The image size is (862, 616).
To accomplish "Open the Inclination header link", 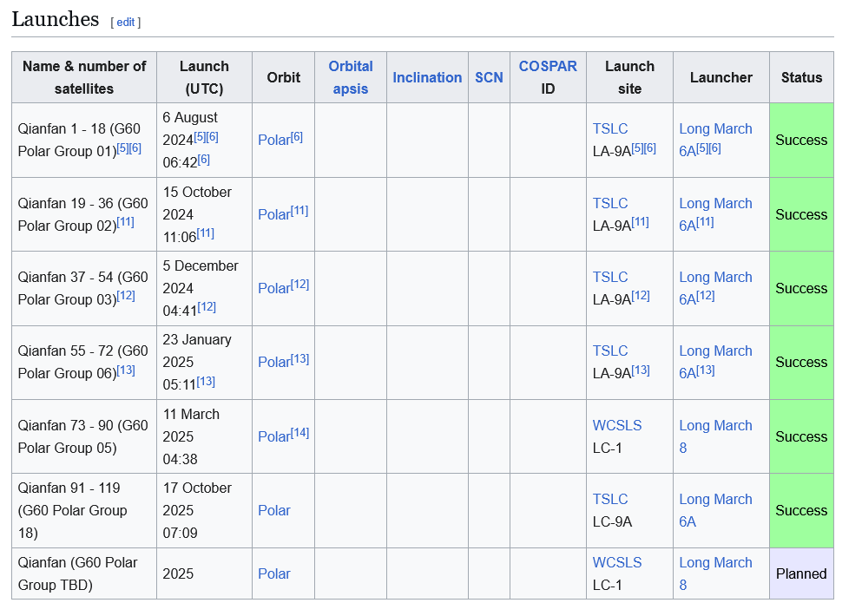I will click(427, 77).
